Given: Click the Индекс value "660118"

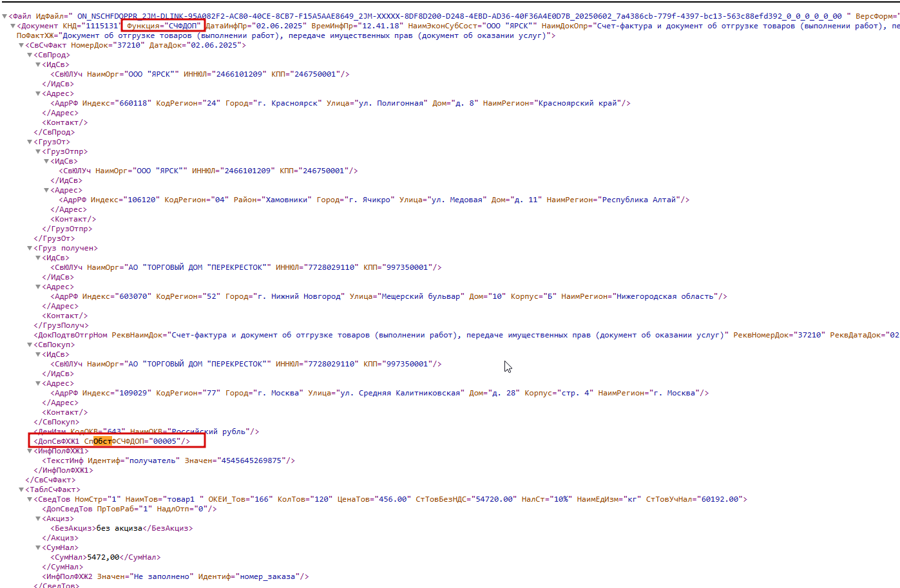Looking at the screenshot, I should (x=133, y=103).
